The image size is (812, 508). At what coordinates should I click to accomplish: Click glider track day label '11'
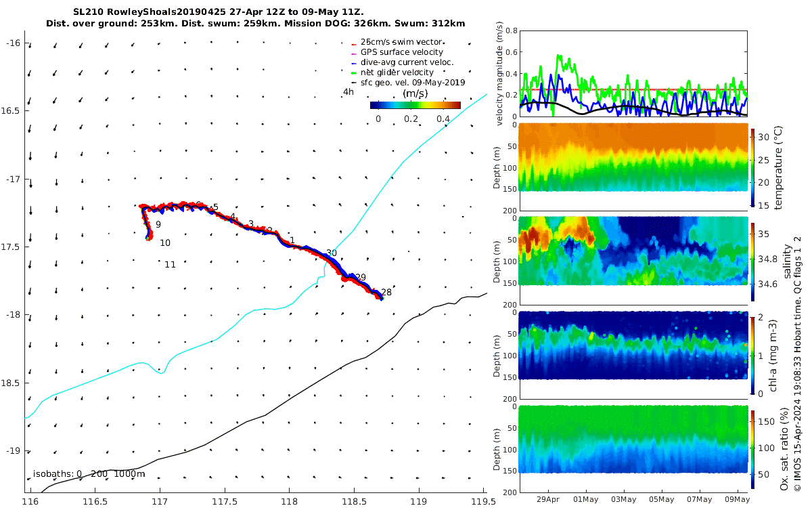click(x=170, y=265)
